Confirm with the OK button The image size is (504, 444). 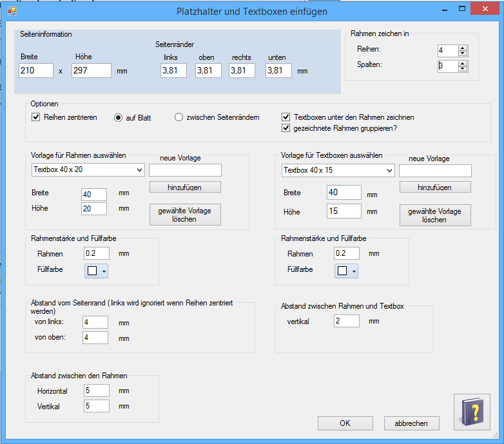[x=345, y=423]
